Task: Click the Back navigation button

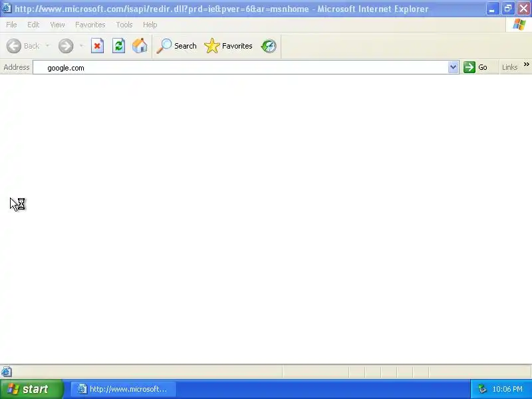Action: (x=23, y=46)
